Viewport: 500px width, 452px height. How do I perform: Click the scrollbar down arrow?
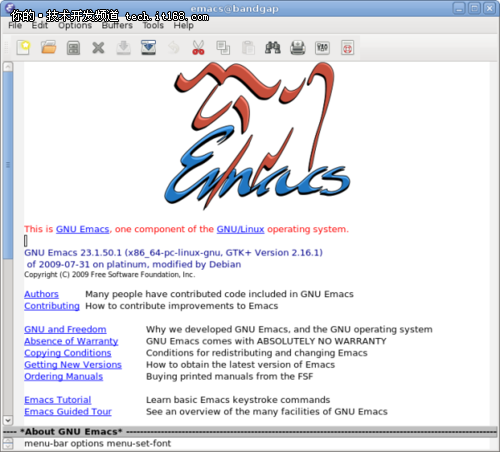(x=8, y=420)
